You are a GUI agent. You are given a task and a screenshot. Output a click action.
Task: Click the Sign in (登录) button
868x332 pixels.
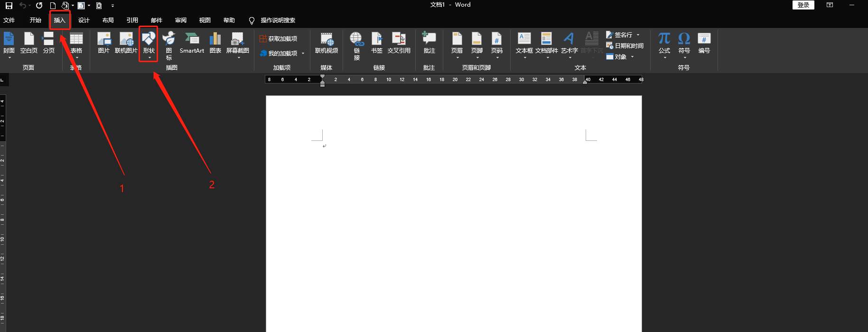point(803,5)
